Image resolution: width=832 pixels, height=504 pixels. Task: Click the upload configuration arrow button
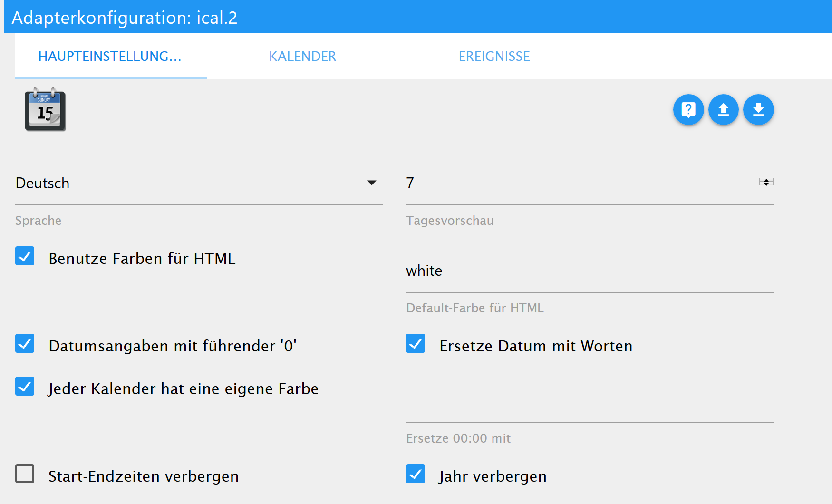(723, 110)
